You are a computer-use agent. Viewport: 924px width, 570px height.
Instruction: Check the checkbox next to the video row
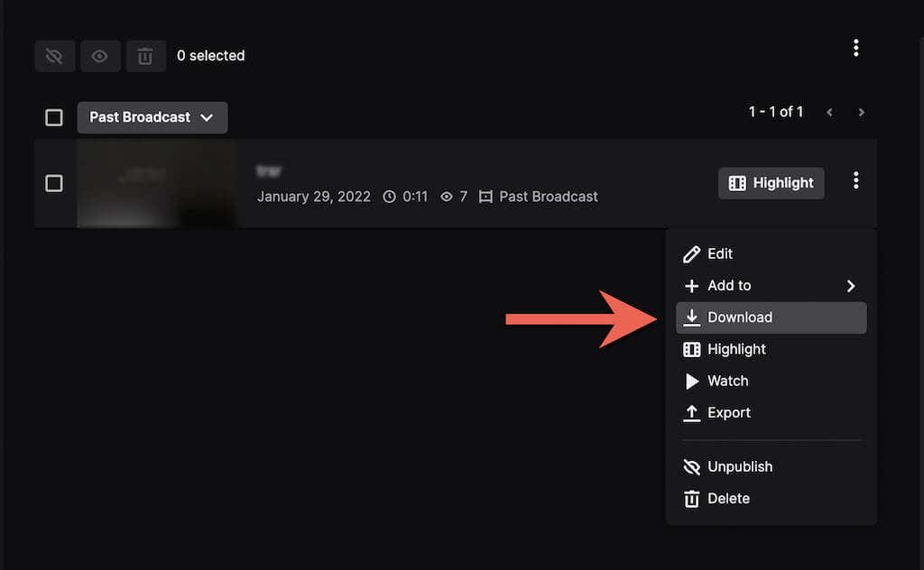53,183
